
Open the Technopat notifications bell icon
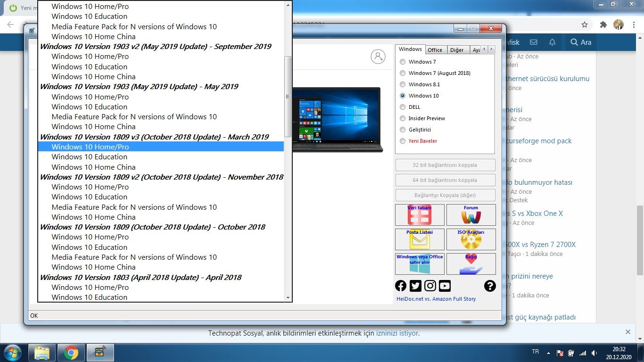552,42
